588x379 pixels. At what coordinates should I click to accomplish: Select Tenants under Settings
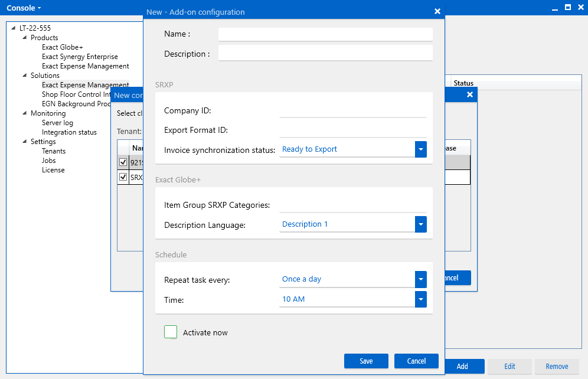54,151
